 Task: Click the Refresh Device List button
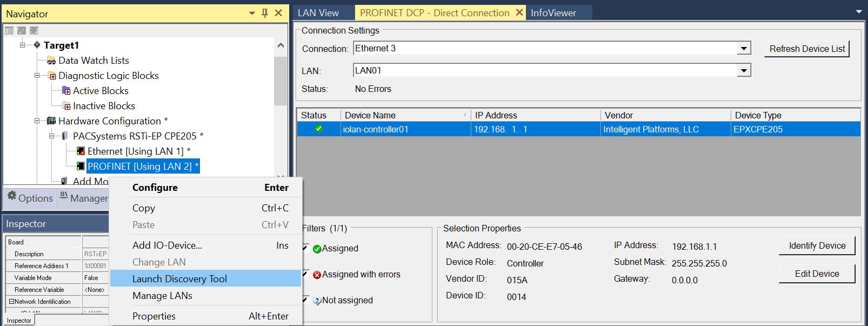[807, 49]
